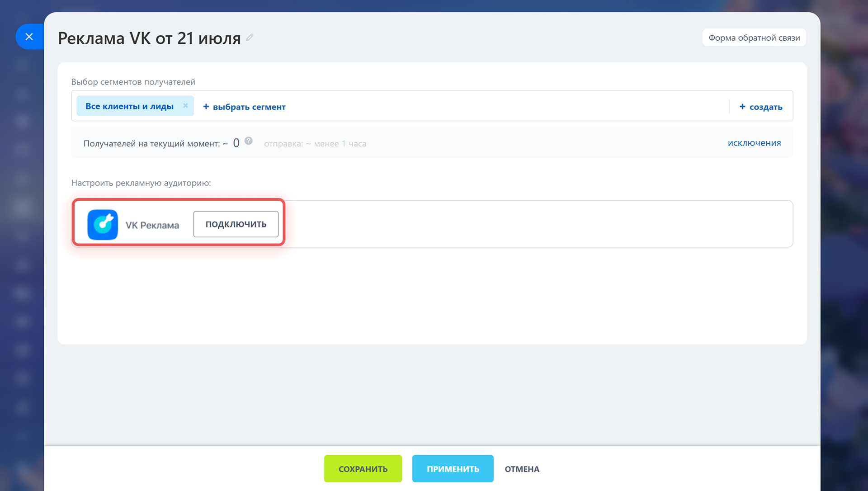This screenshot has height=491, width=868.
Task: Edit the campaign title with the pencil icon
Action: (250, 38)
